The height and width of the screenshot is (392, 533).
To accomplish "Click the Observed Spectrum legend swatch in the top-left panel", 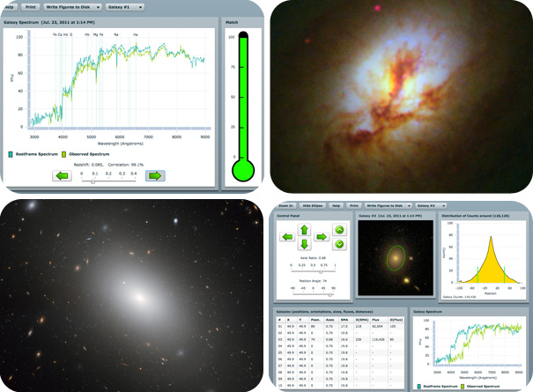I will coord(63,154).
